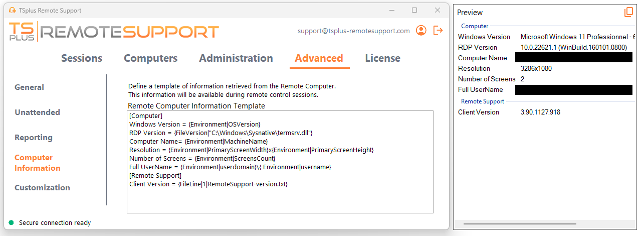Open the Administration tab
The width and height of the screenshot is (644, 236).
[x=236, y=58]
